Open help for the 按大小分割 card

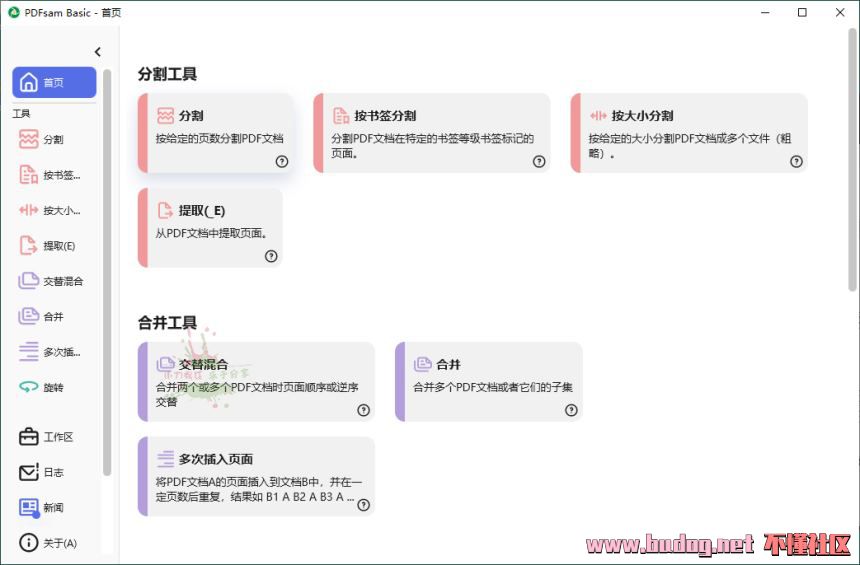tap(796, 161)
